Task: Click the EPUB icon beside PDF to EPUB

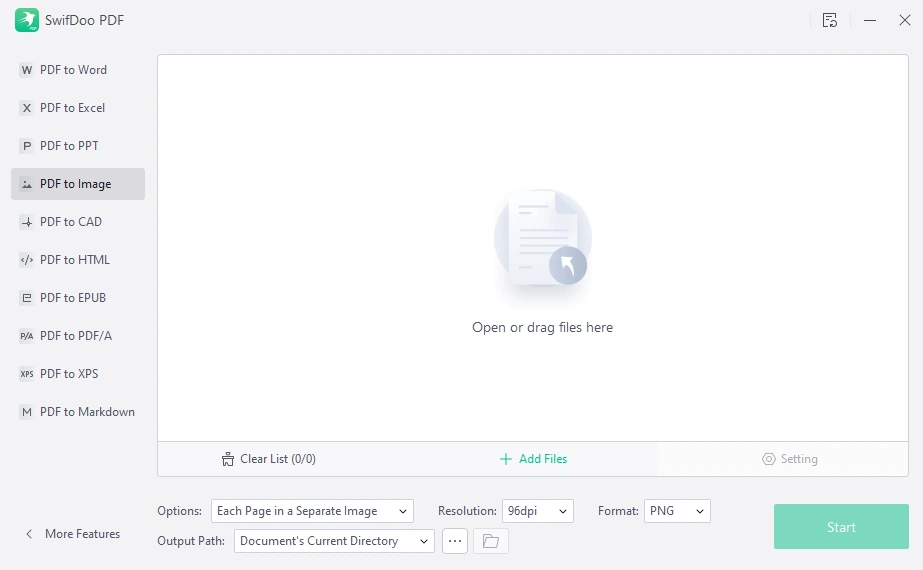Action: (x=26, y=298)
